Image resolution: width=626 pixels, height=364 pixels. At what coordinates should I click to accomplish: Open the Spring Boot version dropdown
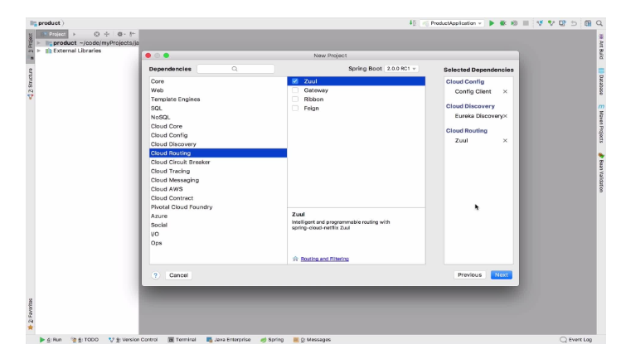coord(401,69)
